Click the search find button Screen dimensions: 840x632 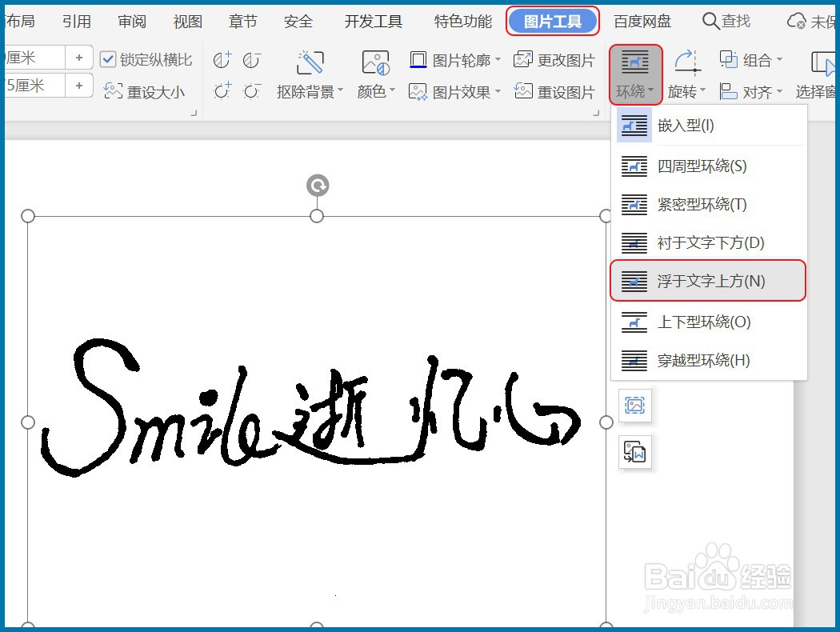(726, 22)
